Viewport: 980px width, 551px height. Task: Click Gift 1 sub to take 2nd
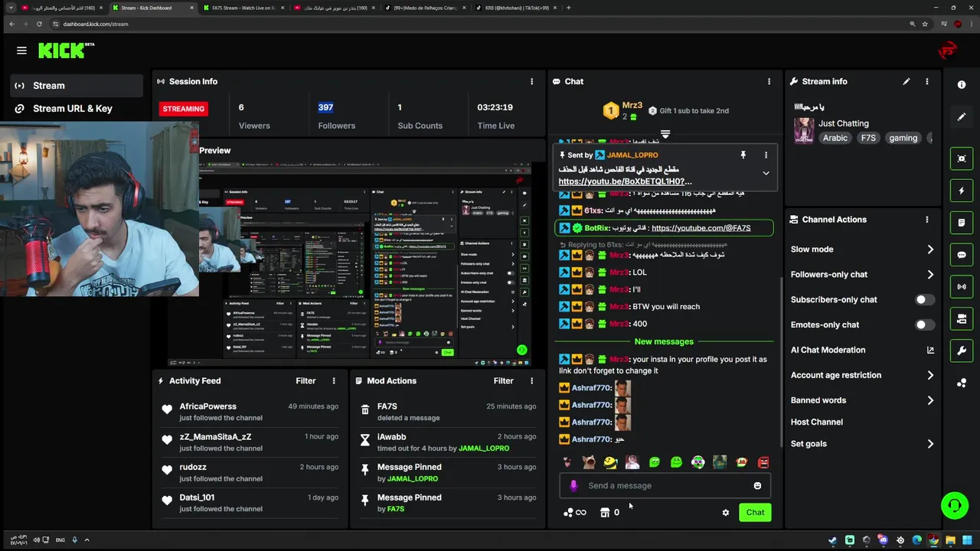(x=688, y=111)
